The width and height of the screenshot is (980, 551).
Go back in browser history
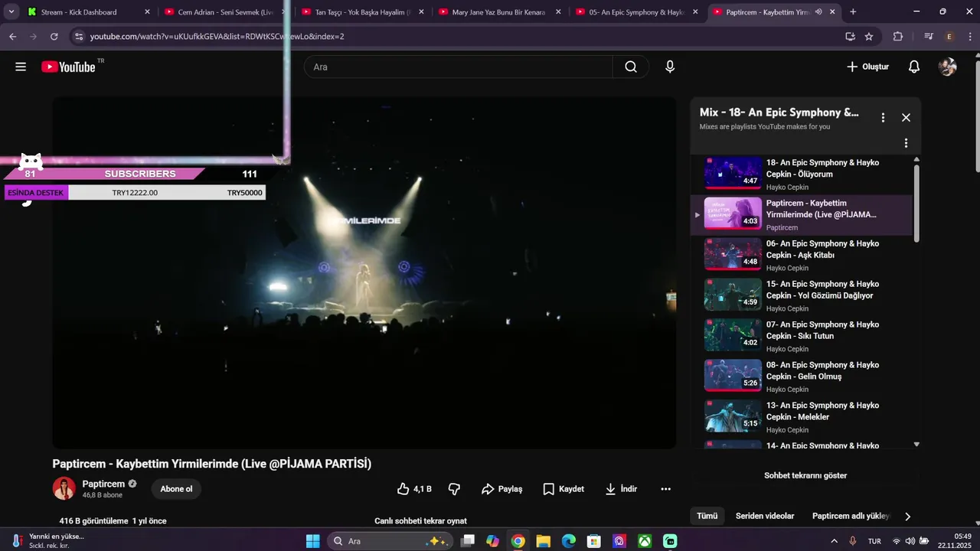(x=12, y=36)
